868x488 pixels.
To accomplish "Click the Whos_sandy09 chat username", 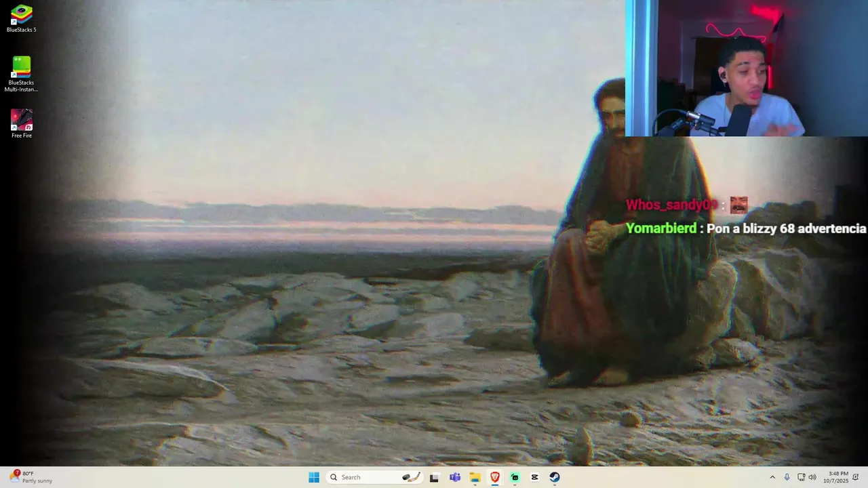I will tap(671, 205).
